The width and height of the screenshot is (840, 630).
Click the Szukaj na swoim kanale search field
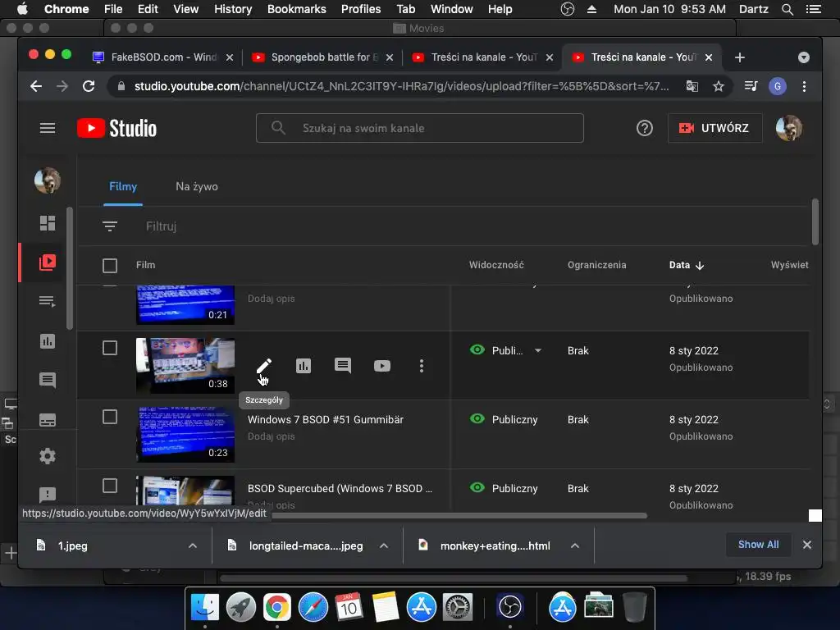[419, 128]
